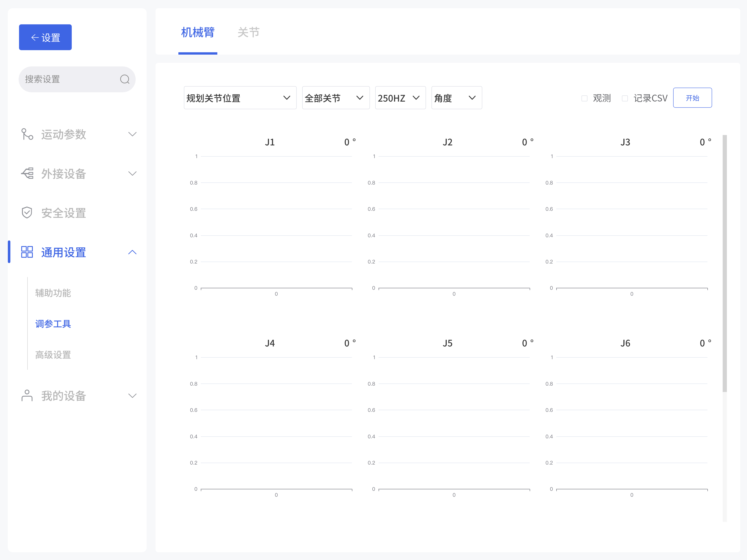Viewport: 747px width, 560px height.
Task: Click the 安全设置 safety settings shield icon
Action: click(27, 212)
